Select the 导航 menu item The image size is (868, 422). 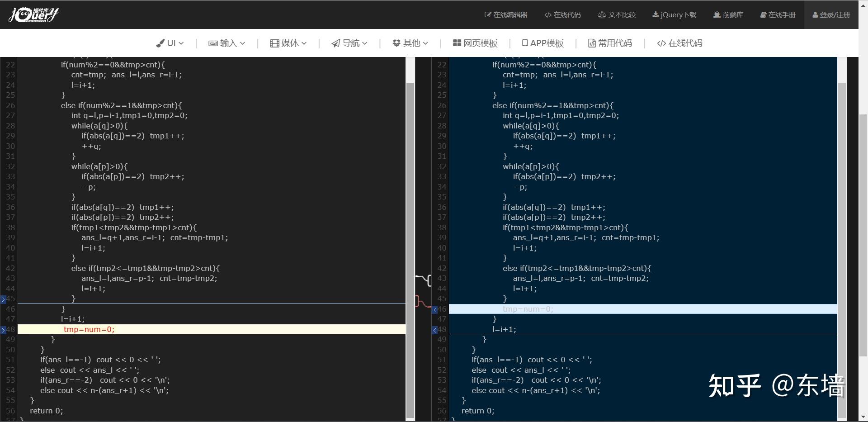[349, 43]
